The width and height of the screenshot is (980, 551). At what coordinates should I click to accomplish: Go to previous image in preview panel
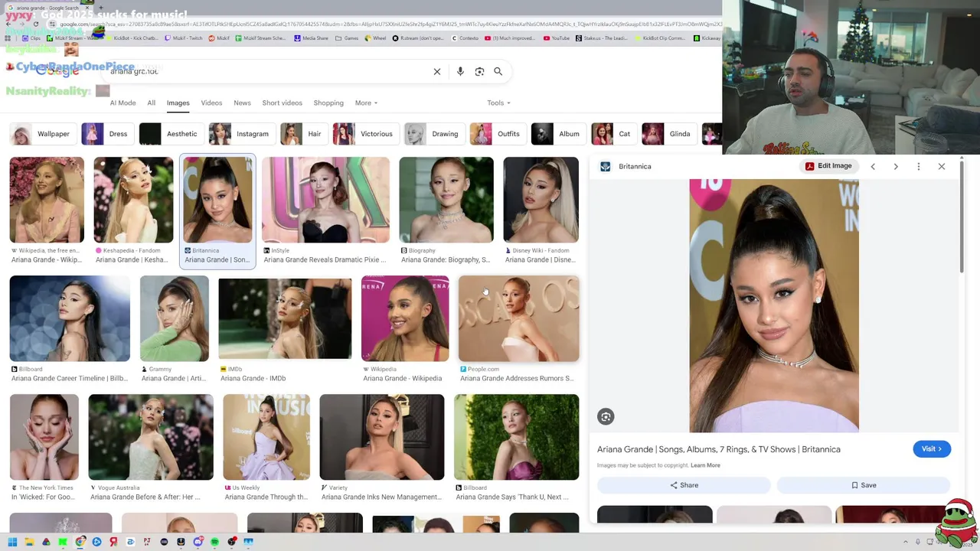click(873, 166)
